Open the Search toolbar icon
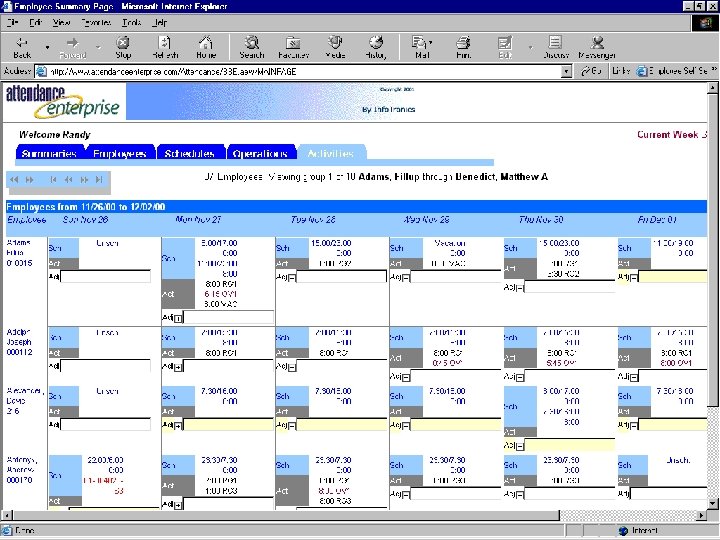 [252, 48]
